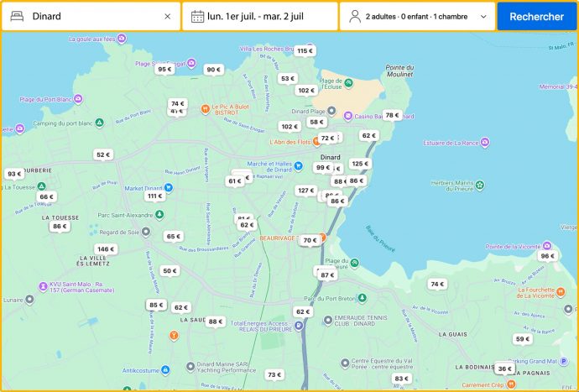Open the date picker showing lun. 1er juil.
The height and width of the screenshot is (392, 579).
point(260,16)
